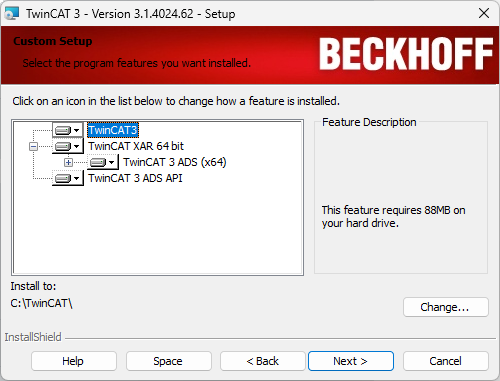The image size is (500, 381).
Task: Close the TwinCAT 3 Setup window
Action: [x=484, y=13]
